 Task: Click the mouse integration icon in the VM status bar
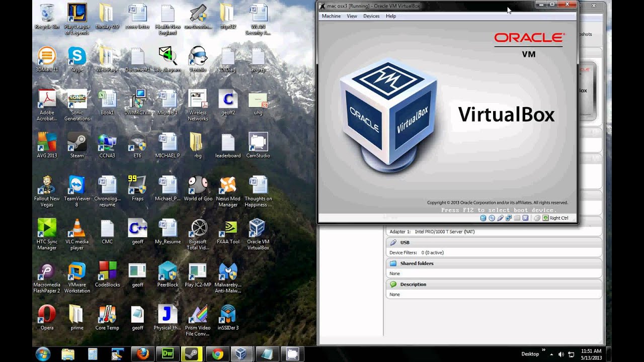[x=537, y=218]
